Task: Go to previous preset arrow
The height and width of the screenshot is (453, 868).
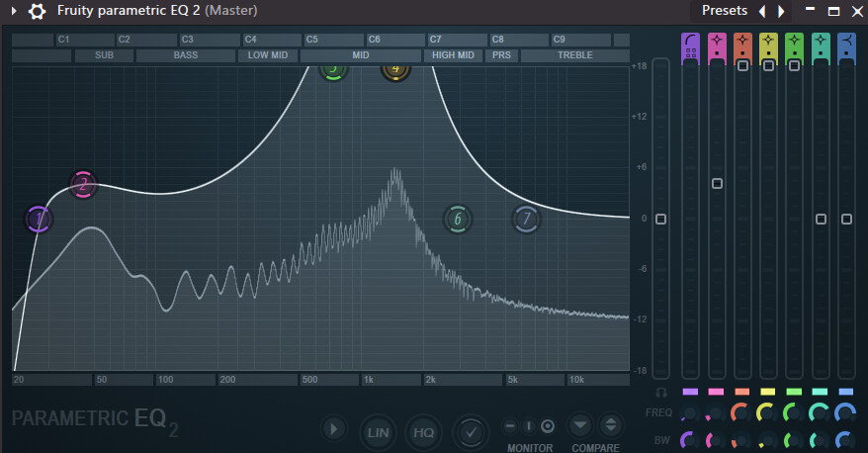Action: point(763,11)
